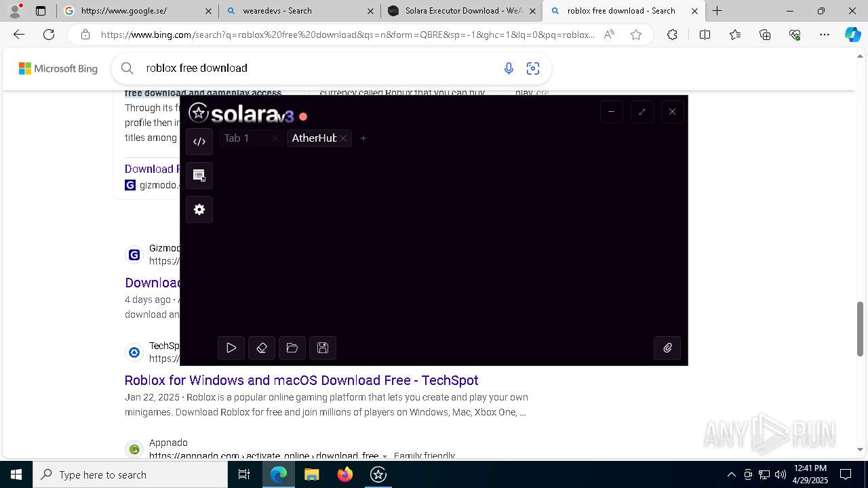
Task: Add this page to favorites star
Action: pos(636,35)
